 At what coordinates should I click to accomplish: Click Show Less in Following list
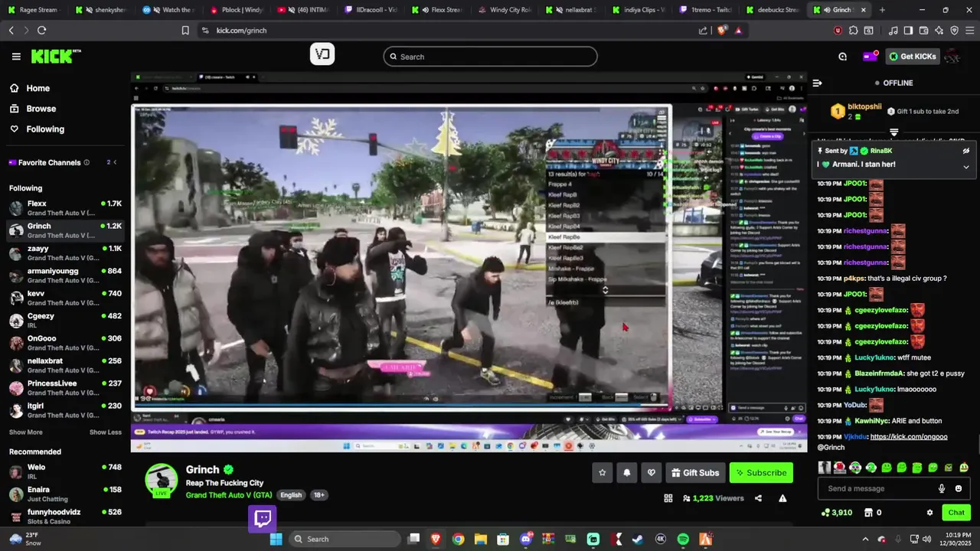pos(106,432)
